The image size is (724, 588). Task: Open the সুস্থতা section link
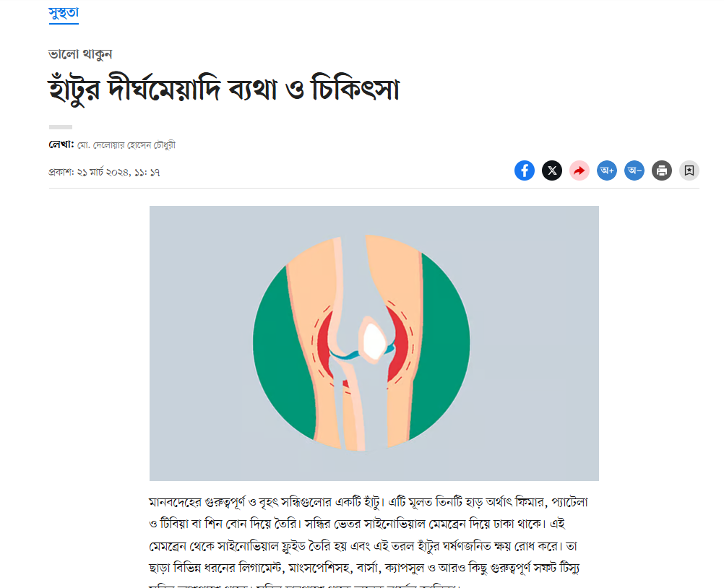tap(64, 14)
